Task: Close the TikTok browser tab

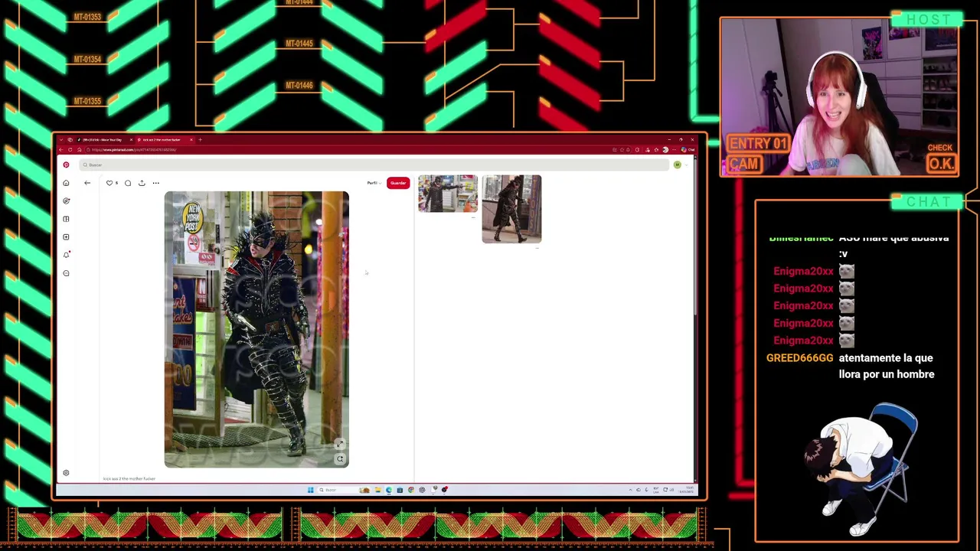Action: tap(131, 139)
